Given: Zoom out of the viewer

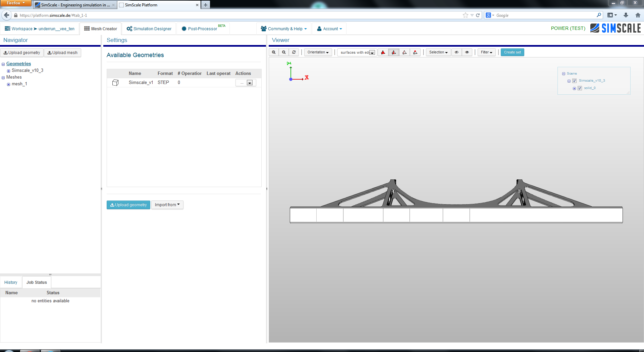Looking at the screenshot, I should coord(284,52).
